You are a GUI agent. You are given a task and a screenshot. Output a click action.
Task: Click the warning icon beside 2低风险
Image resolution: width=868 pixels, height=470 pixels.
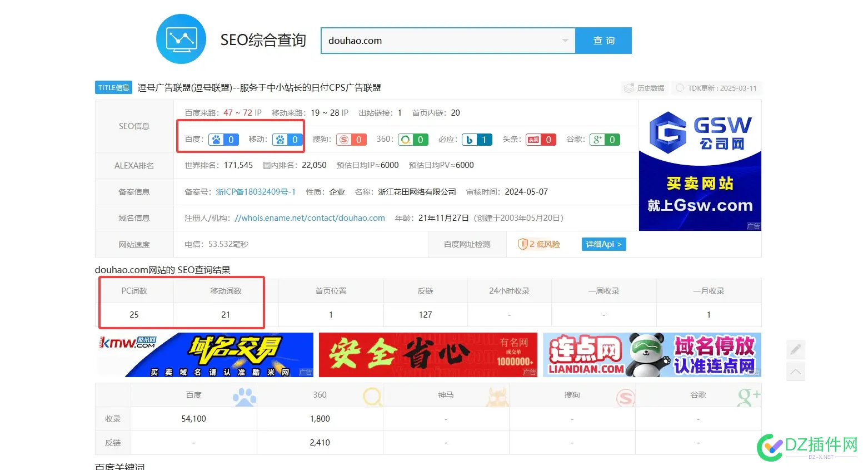coord(523,244)
